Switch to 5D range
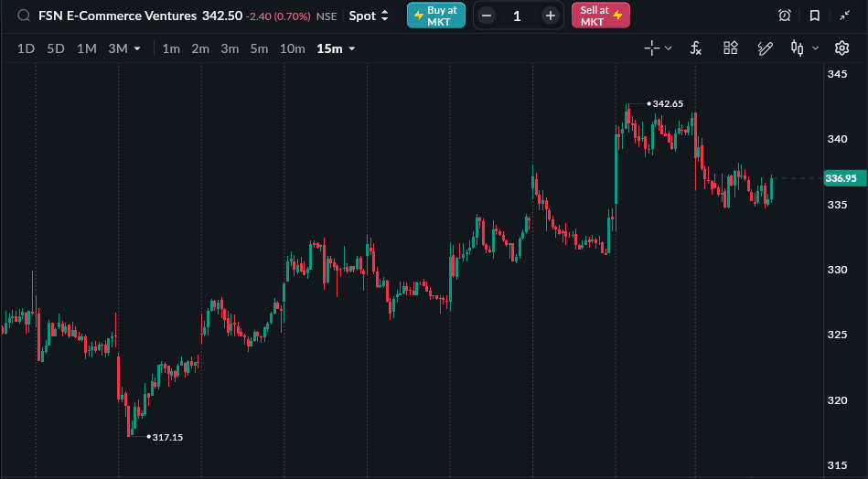868x479 pixels. coord(56,48)
